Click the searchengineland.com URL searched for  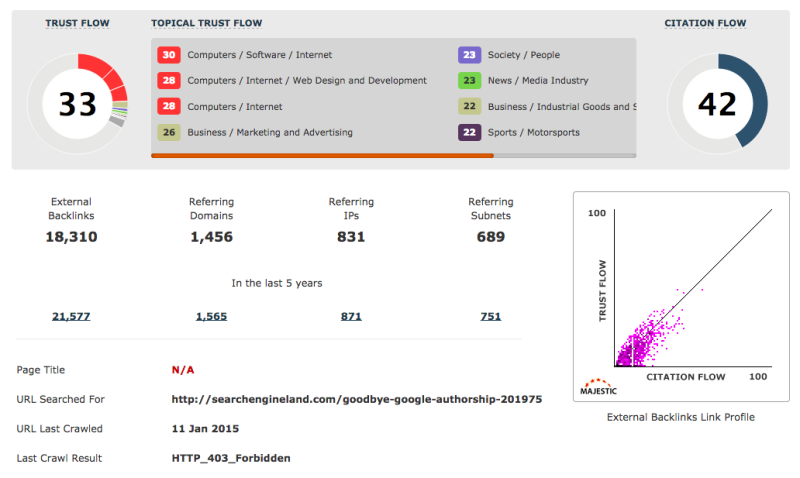(x=357, y=399)
